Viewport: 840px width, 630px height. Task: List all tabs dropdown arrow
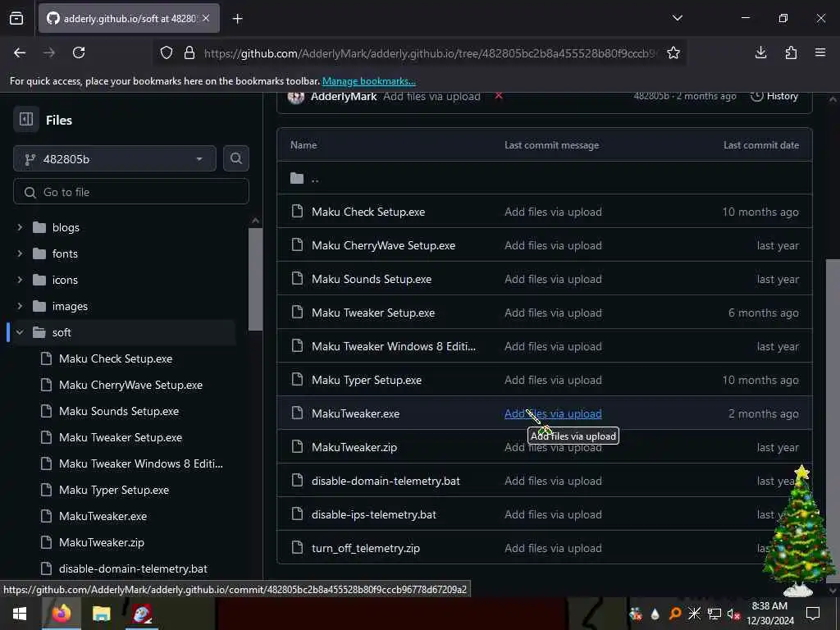click(677, 18)
